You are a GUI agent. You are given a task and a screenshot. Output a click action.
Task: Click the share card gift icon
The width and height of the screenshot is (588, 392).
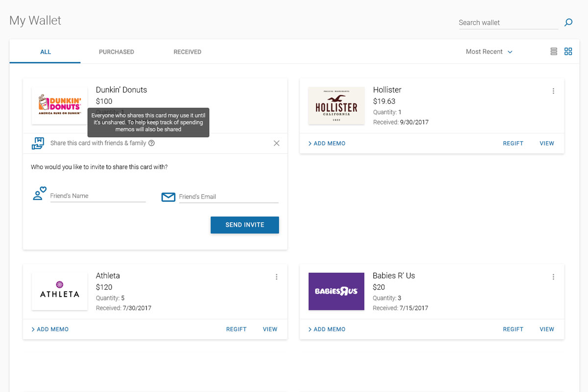[x=38, y=143]
